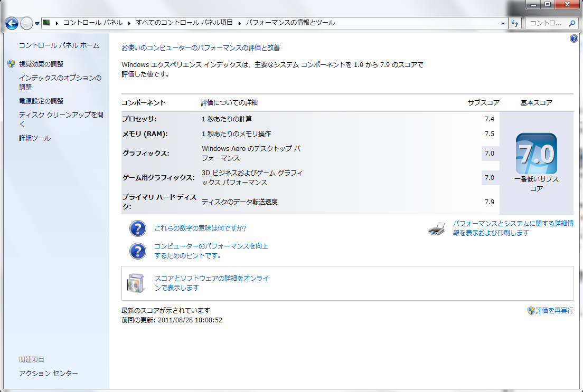Open これらの数字の意味は何ですか? link
Viewport: 583px width, 392px height.
201,228
